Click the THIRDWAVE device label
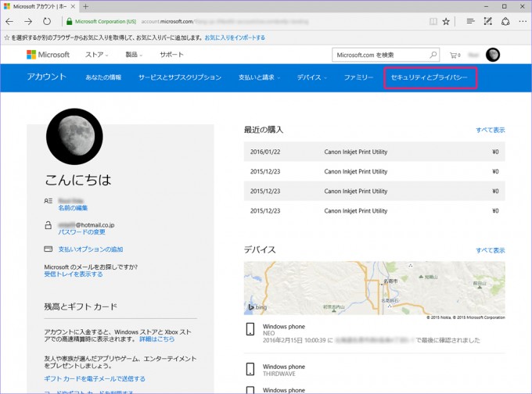The height and width of the screenshot is (394, 532). point(279,374)
